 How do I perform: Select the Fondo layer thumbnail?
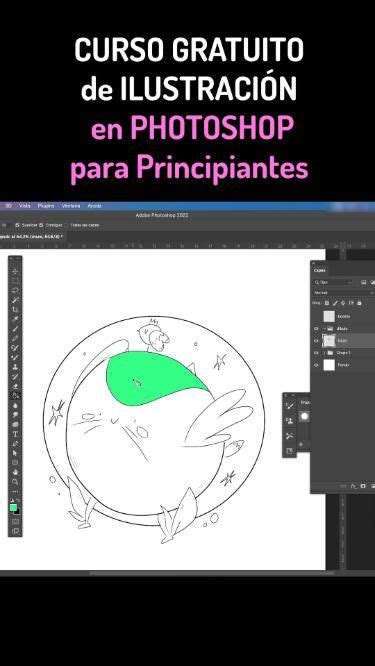click(x=330, y=365)
